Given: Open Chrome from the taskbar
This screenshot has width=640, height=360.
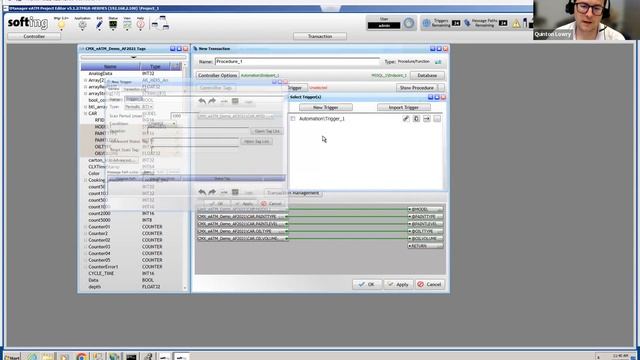Looking at the screenshot, I should pyautogui.click(x=81, y=357).
